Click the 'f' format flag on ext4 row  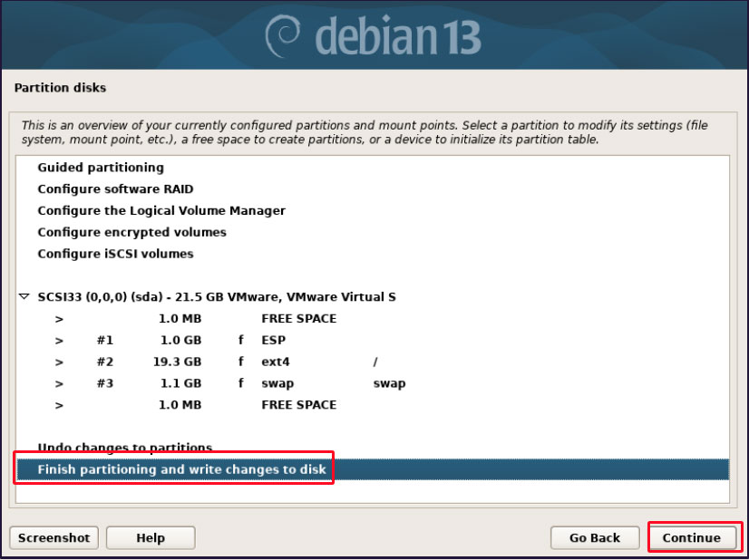pos(241,362)
